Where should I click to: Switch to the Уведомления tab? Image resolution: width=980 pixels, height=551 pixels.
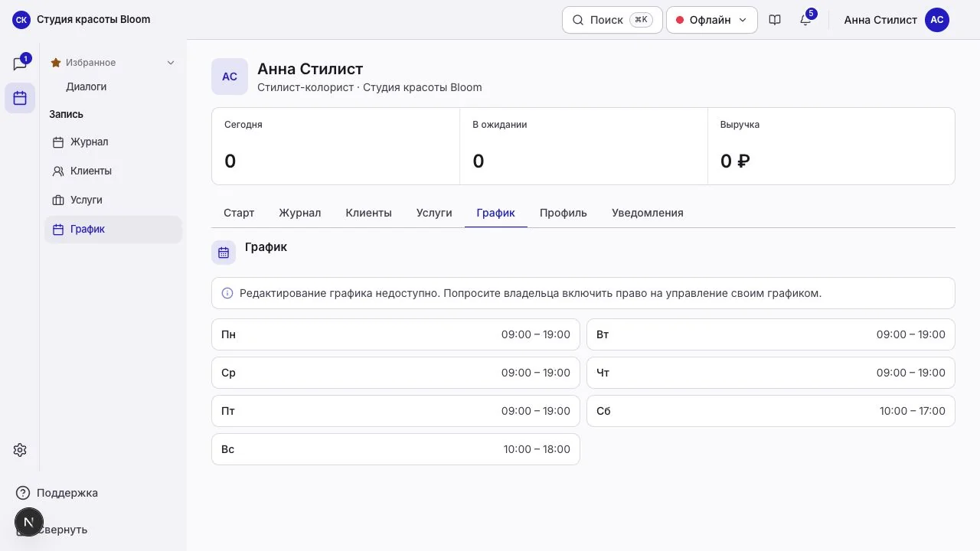[648, 213]
